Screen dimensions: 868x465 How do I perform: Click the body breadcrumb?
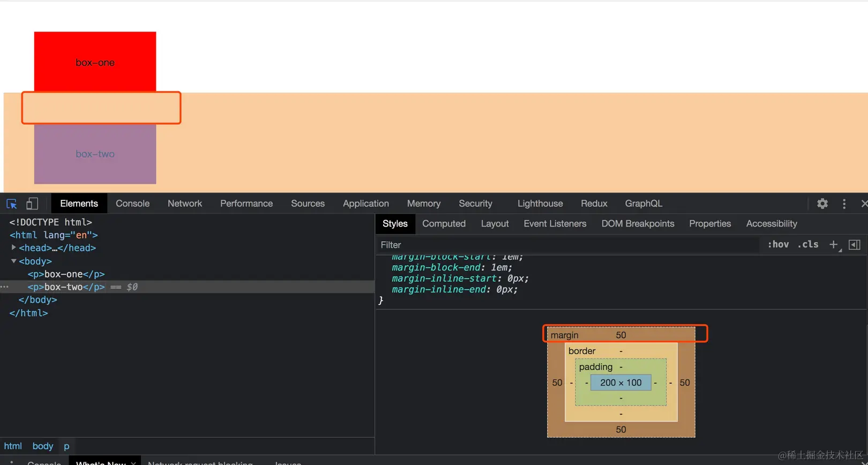point(42,446)
